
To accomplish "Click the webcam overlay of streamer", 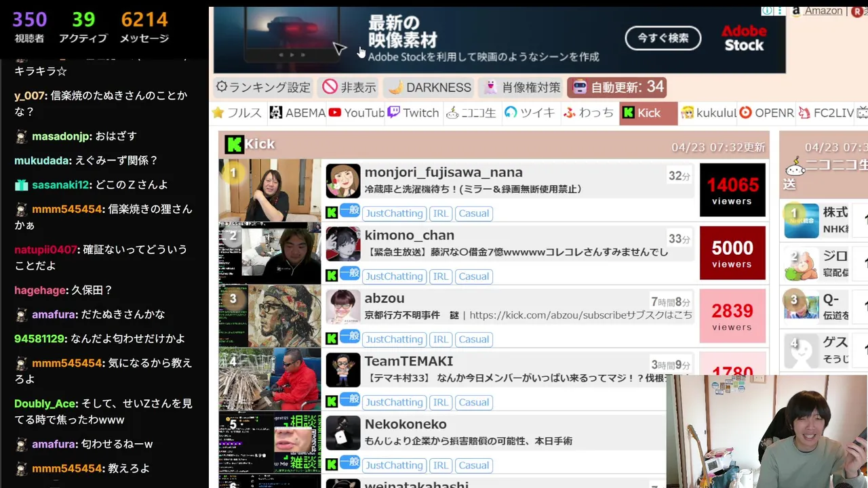I will [767, 432].
